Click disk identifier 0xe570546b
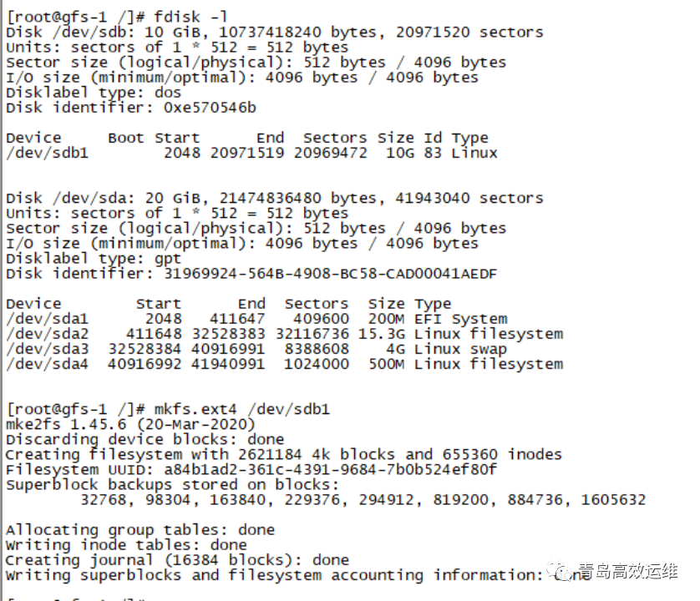The height and width of the screenshot is (601, 700). click(210, 108)
